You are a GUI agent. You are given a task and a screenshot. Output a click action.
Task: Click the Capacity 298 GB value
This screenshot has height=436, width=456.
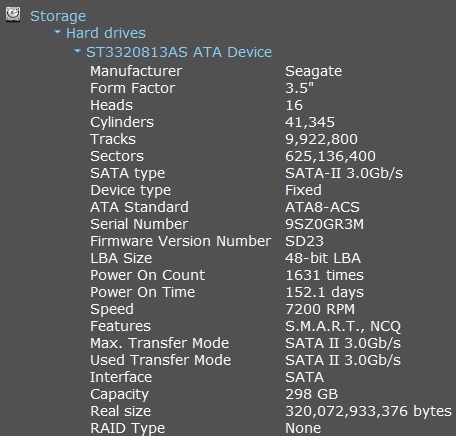click(x=311, y=394)
